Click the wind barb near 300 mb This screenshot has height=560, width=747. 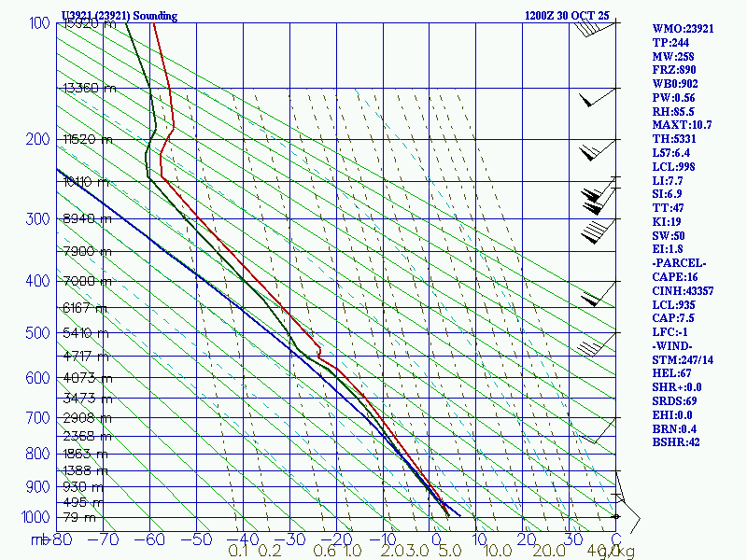pos(599,231)
